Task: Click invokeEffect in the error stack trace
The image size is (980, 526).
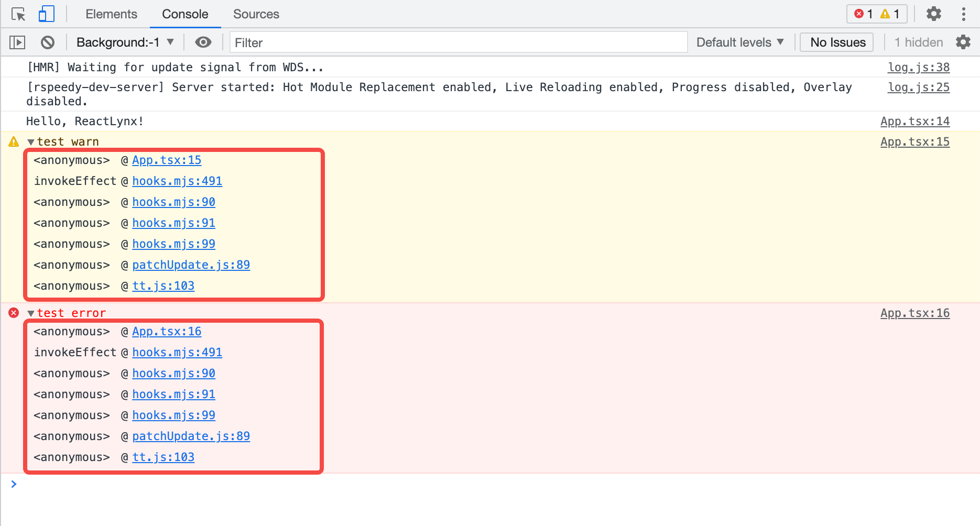Action: [75, 353]
